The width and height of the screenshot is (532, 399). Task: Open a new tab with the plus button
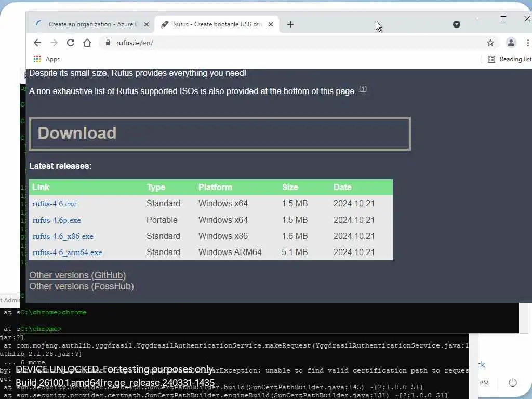tap(290, 24)
